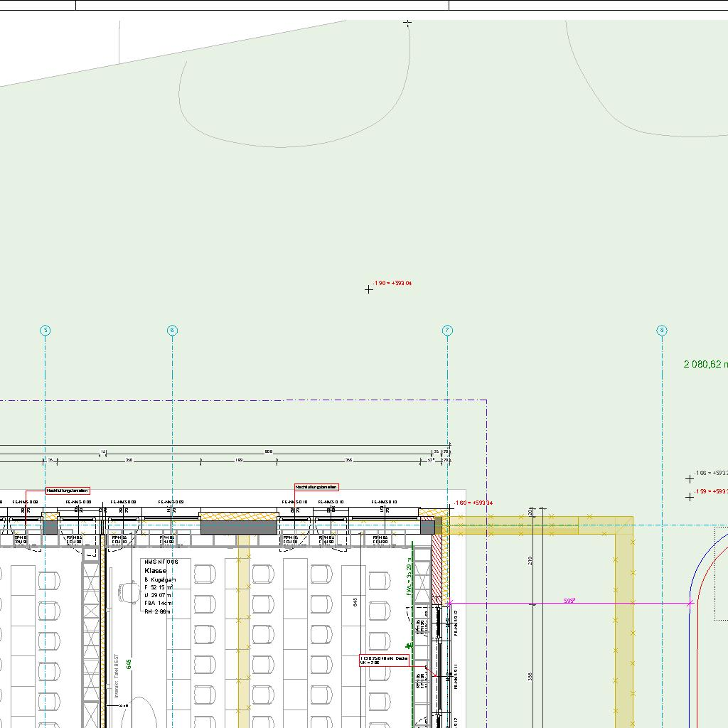Image resolution: width=728 pixels, height=728 pixels.
Task: Click the cross marker at top edge
Action: click(x=407, y=23)
